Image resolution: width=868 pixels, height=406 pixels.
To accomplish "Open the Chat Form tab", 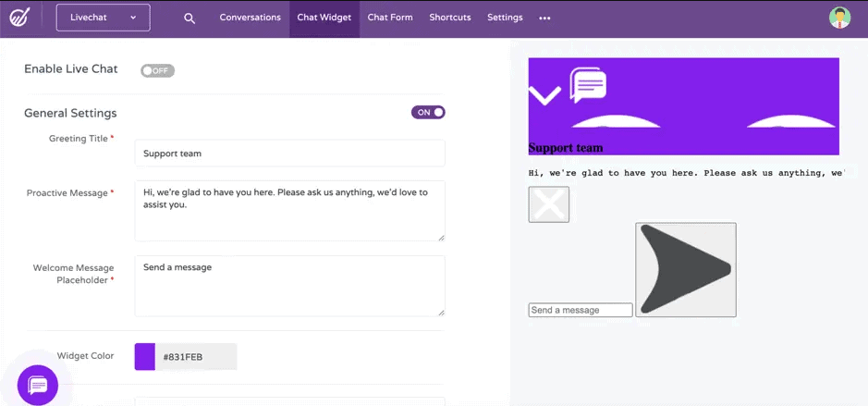I will click(x=390, y=18).
